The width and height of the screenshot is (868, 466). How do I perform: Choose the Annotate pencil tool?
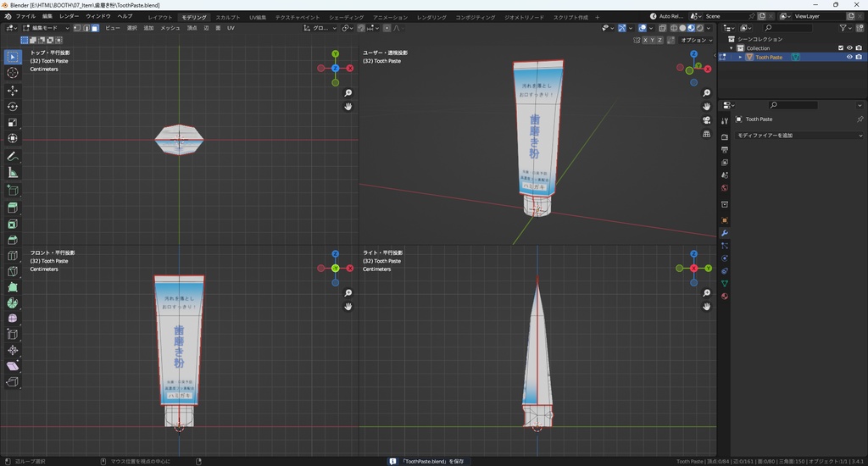coord(13,157)
